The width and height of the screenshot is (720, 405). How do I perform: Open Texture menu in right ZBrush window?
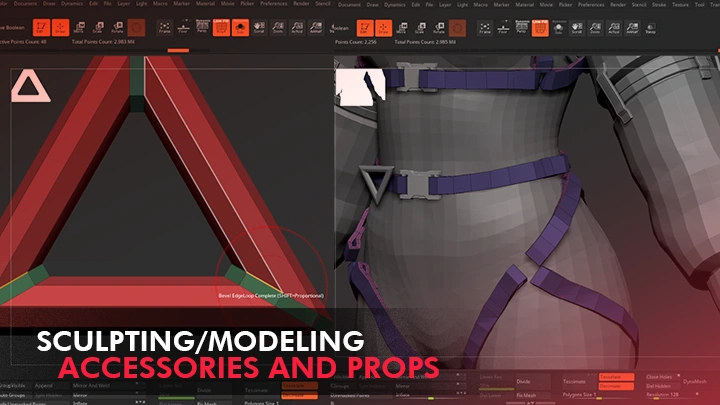pyautogui.click(x=681, y=5)
